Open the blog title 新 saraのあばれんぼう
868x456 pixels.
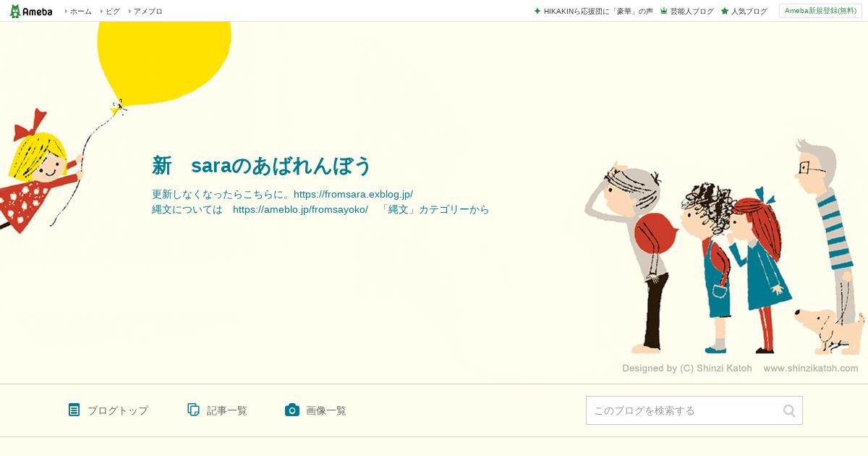[261, 166]
